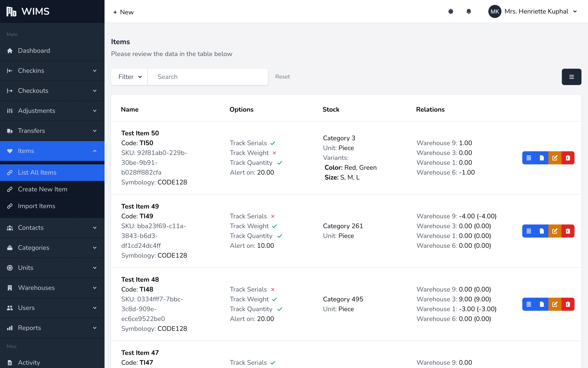This screenshot has width=588, height=368.
Task: Click the Users icon in sidebar
Action: [10, 308]
